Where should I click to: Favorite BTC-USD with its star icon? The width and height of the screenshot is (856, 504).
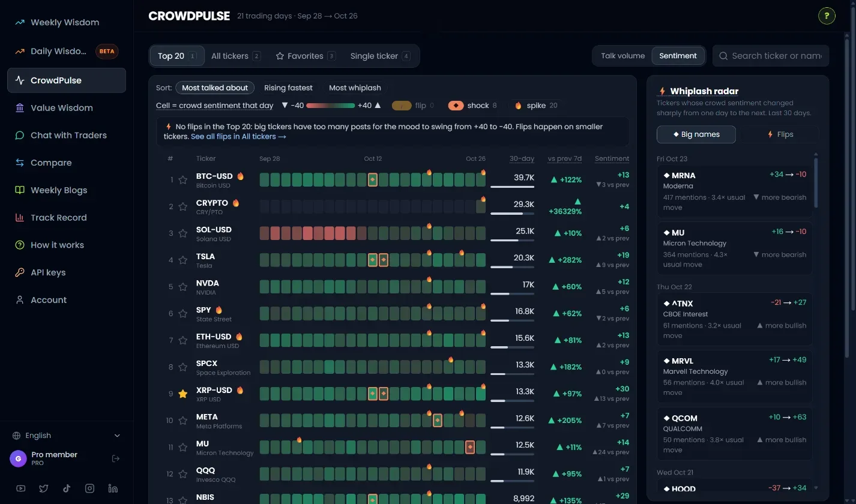(183, 180)
